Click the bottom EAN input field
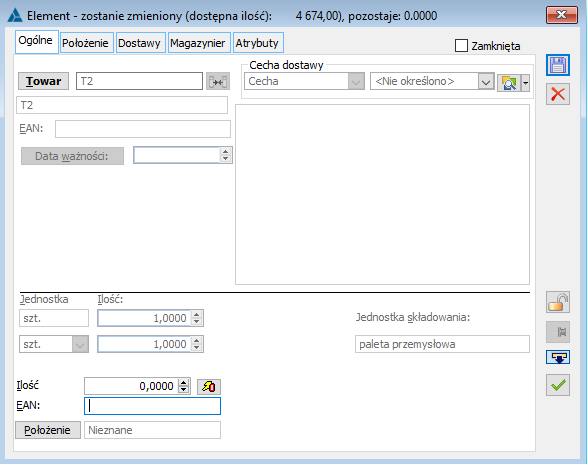 152,406
